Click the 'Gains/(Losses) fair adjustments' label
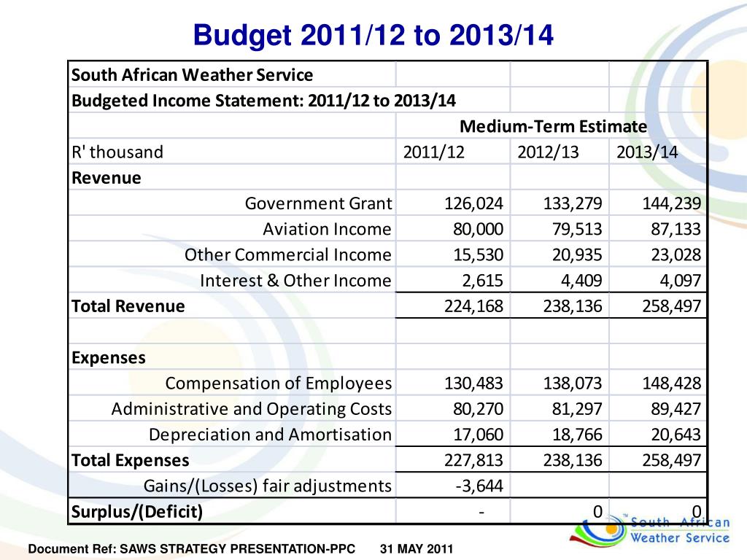The width and height of the screenshot is (747, 560). [x=267, y=486]
